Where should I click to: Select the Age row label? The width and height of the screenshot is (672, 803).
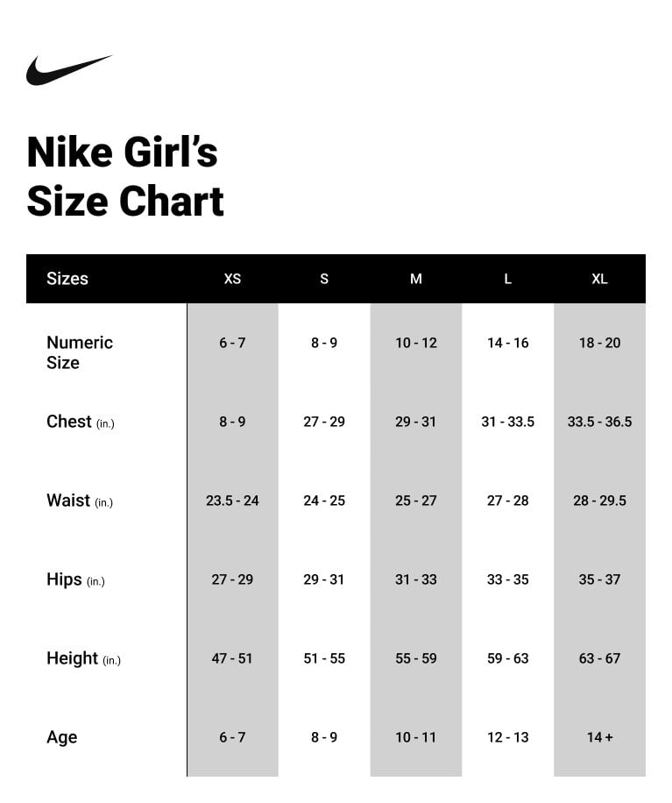point(62,737)
